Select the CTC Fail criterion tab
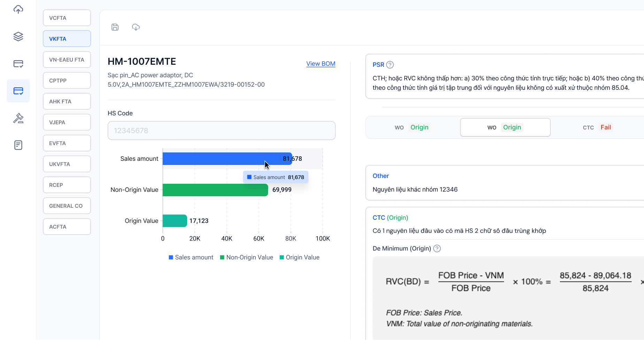The width and height of the screenshot is (644, 340). [x=597, y=127]
